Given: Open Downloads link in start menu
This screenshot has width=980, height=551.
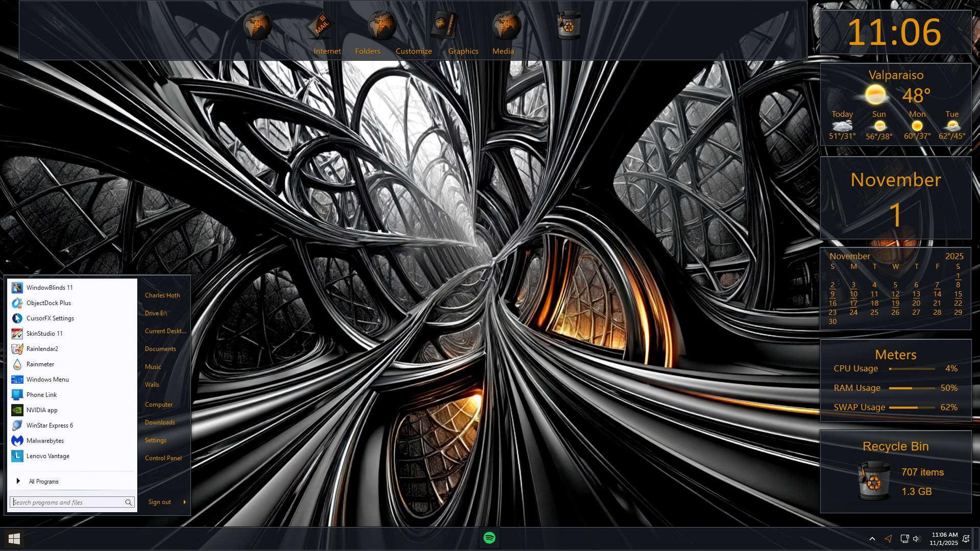Looking at the screenshot, I should (160, 422).
